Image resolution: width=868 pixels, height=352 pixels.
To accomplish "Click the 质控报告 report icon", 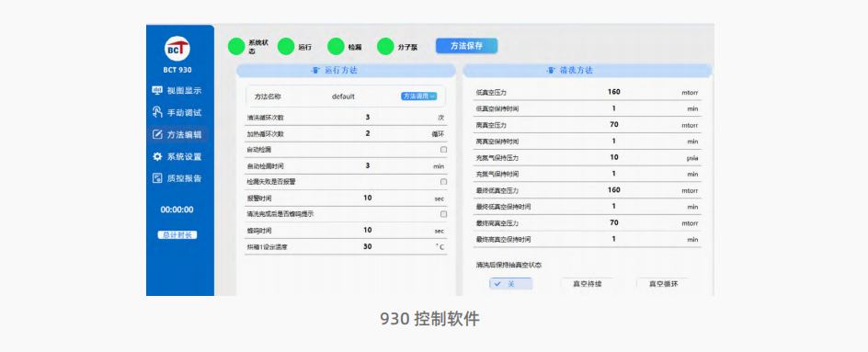I will [157, 178].
